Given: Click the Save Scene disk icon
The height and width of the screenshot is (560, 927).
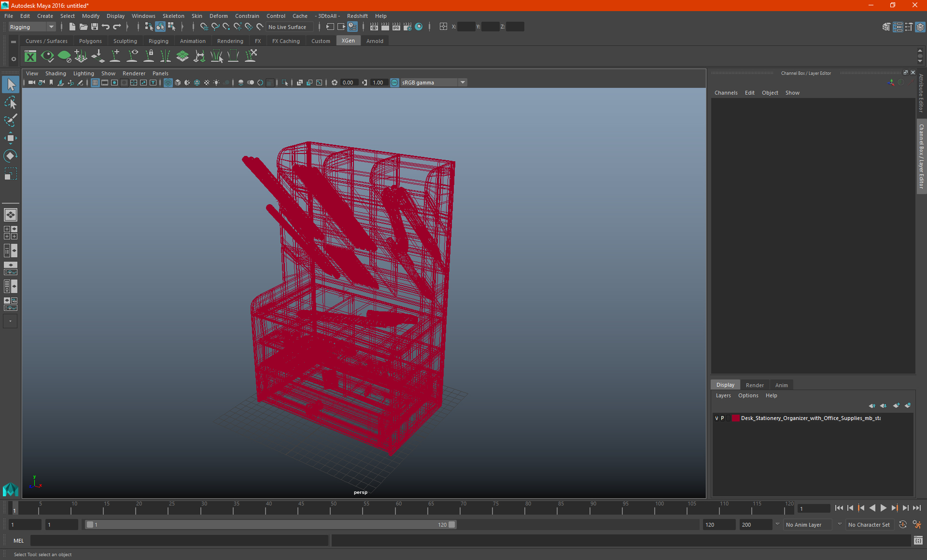Looking at the screenshot, I should tap(95, 27).
